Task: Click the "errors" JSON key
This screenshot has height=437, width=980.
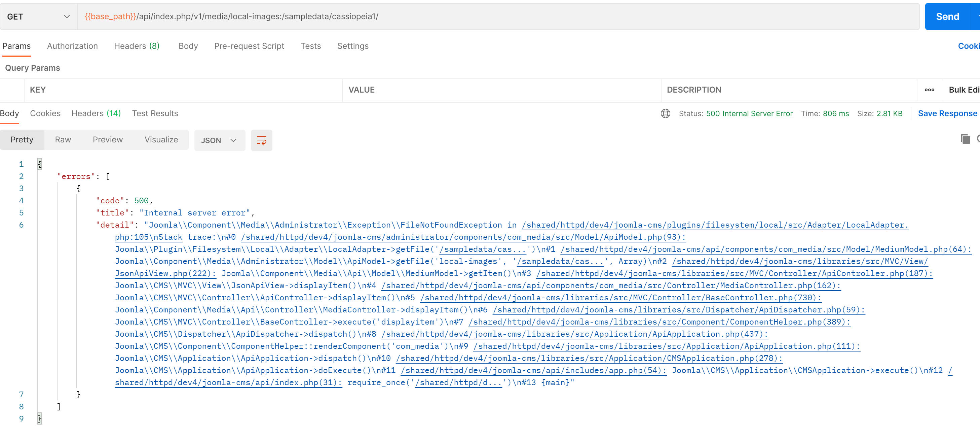Action: coord(76,177)
